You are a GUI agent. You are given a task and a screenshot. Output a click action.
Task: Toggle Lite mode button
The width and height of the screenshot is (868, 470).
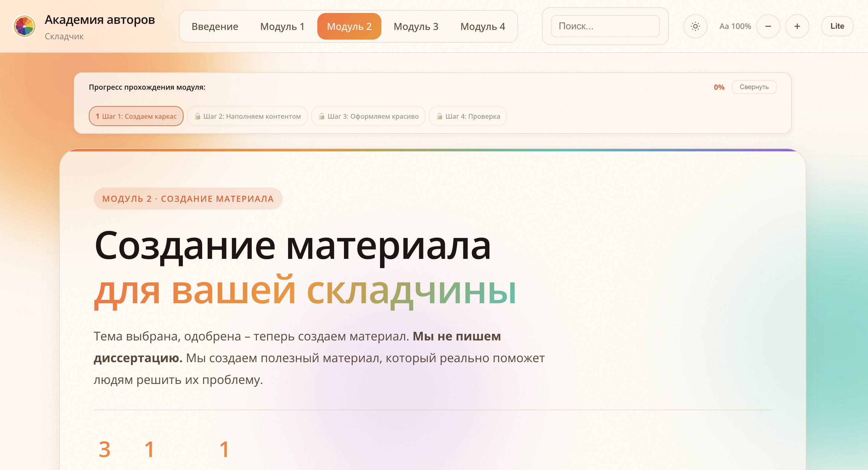pos(837,26)
